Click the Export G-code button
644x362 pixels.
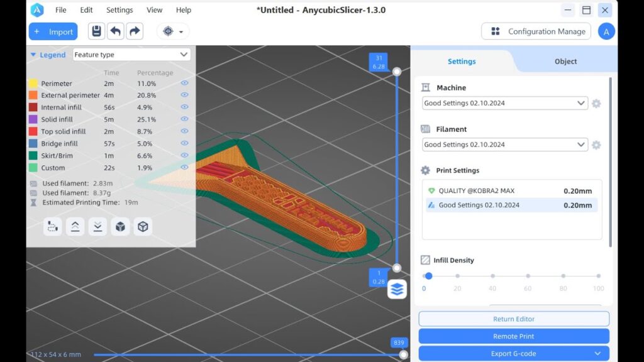[x=514, y=353]
